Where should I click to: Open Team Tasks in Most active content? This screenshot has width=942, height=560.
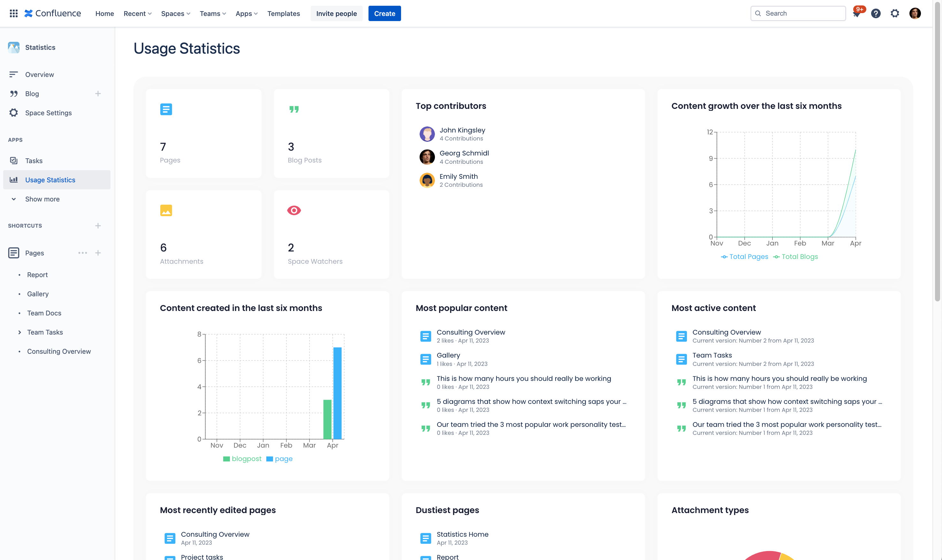point(712,355)
